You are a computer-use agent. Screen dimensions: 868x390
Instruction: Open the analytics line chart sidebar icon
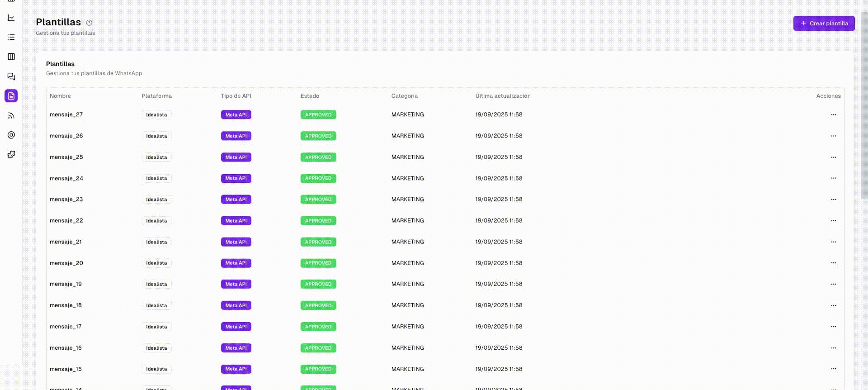[11, 18]
